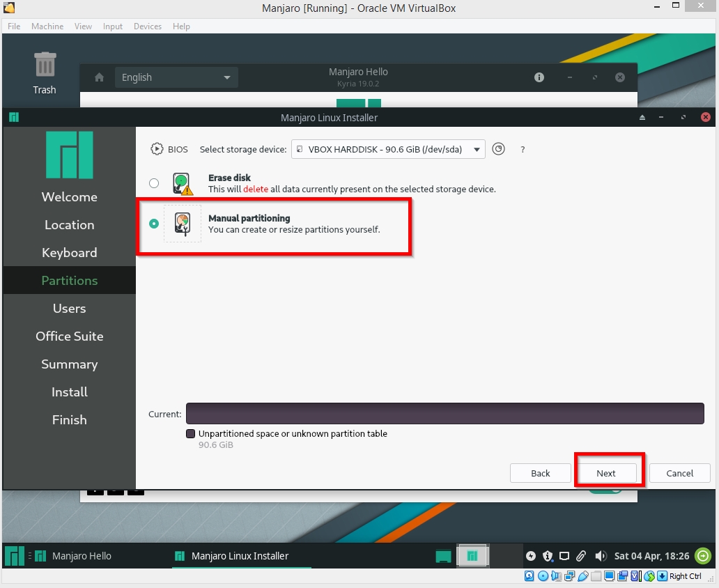The width and height of the screenshot is (719, 588).
Task: Click the Erase disk hard drive icon
Action: [x=183, y=183]
